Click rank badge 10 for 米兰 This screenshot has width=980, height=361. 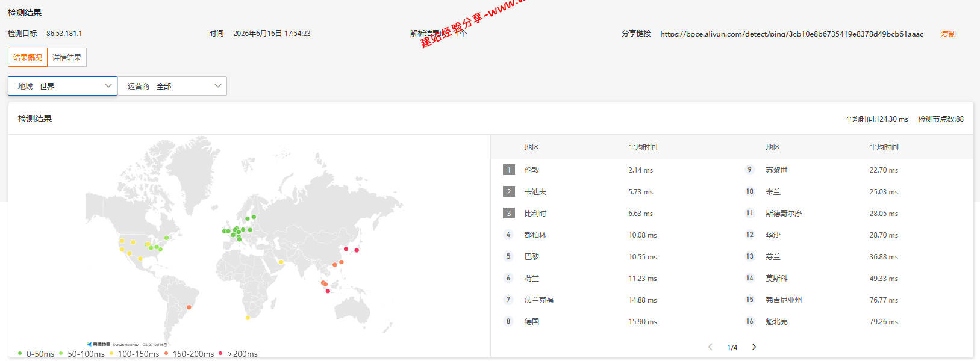749,191
